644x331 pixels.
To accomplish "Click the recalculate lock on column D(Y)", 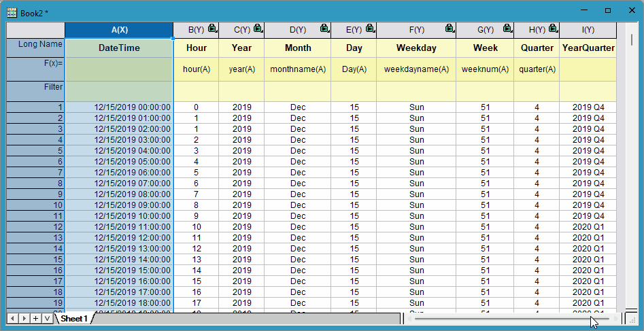I will pyautogui.click(x=325, y=29).
